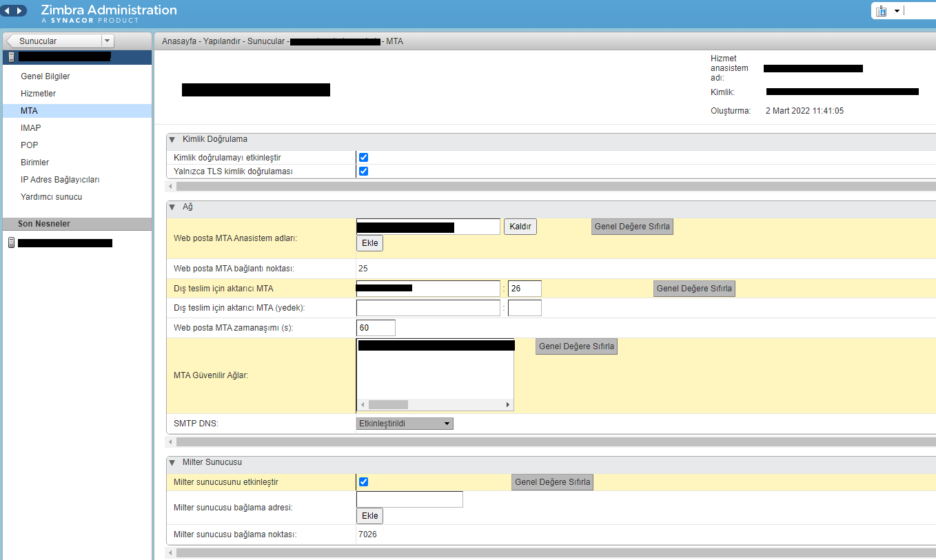This screenshot has width=936, height=560.
Task: Click the yedek aktarıcı MTA host field
Action: [x=428, y=308]
